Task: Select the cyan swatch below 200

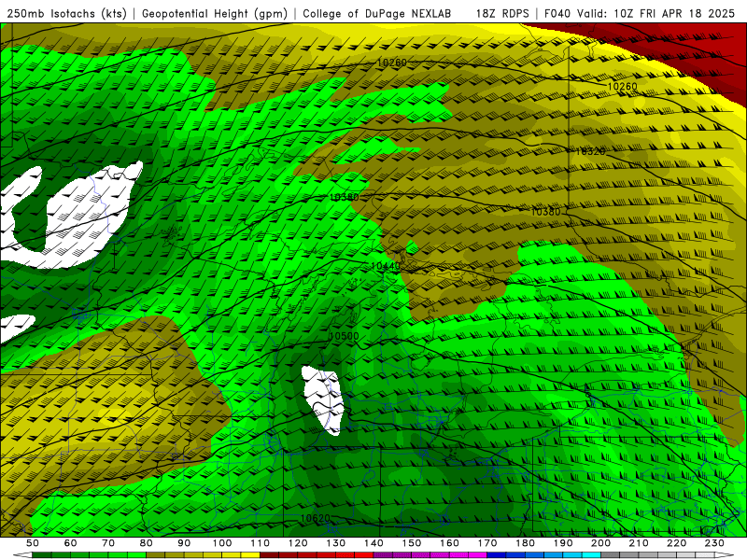Action: [592, 555]
